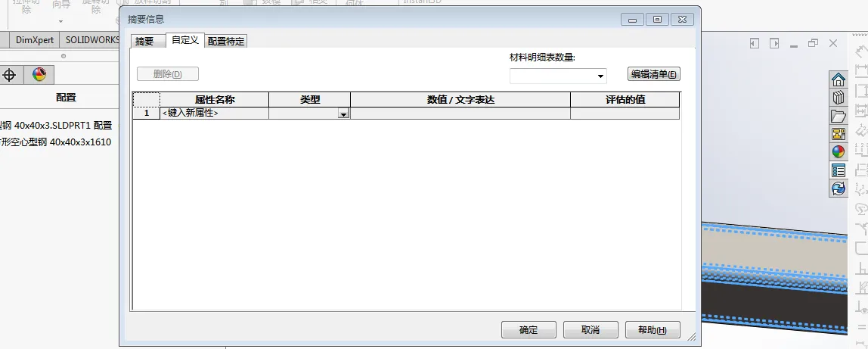The width and height of the screenshot is (868, 349).
Task: Select the DimXpertManager crosshair tab icon
Action: 9,75
